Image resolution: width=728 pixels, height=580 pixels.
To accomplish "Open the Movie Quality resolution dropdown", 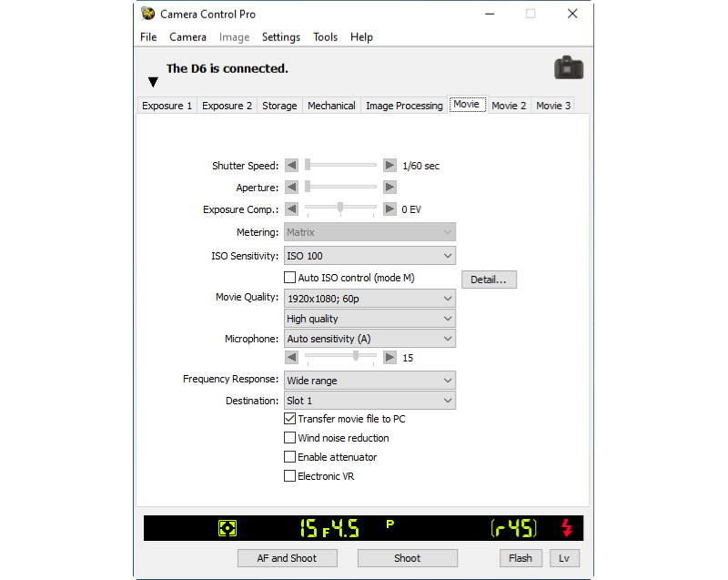I will [369, 298].
